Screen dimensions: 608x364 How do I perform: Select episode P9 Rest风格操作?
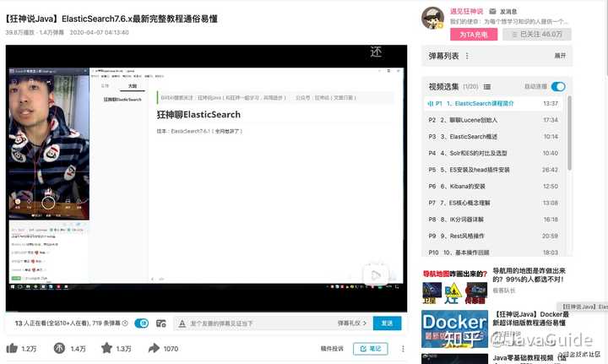click(492, 236)
